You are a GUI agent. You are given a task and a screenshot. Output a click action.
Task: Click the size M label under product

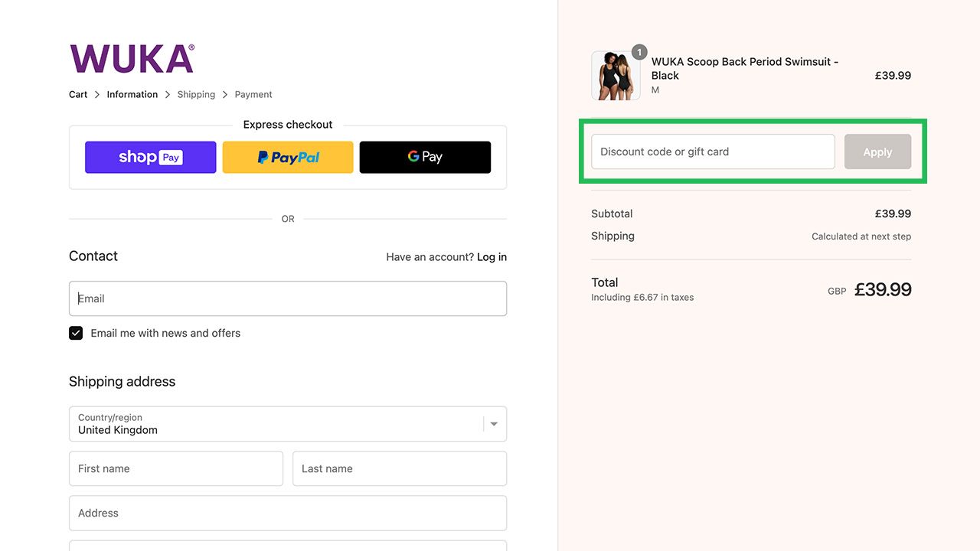click(x=655, y=90)
